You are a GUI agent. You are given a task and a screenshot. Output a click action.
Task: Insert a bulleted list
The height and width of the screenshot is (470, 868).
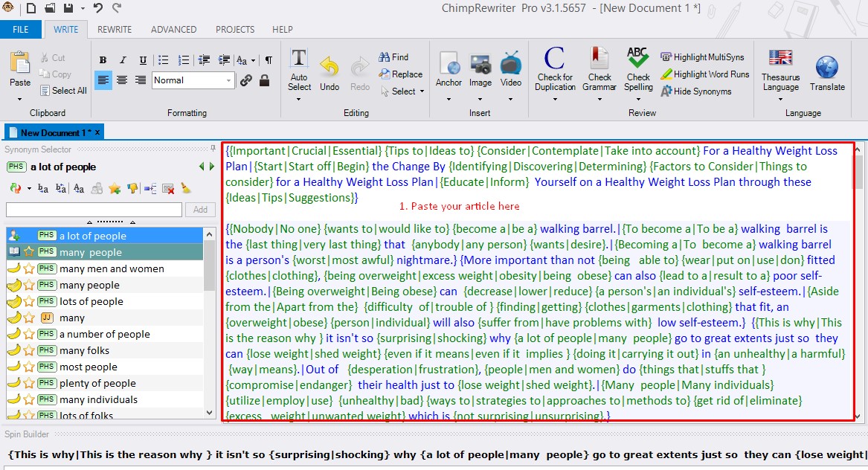tap(164, 59)
